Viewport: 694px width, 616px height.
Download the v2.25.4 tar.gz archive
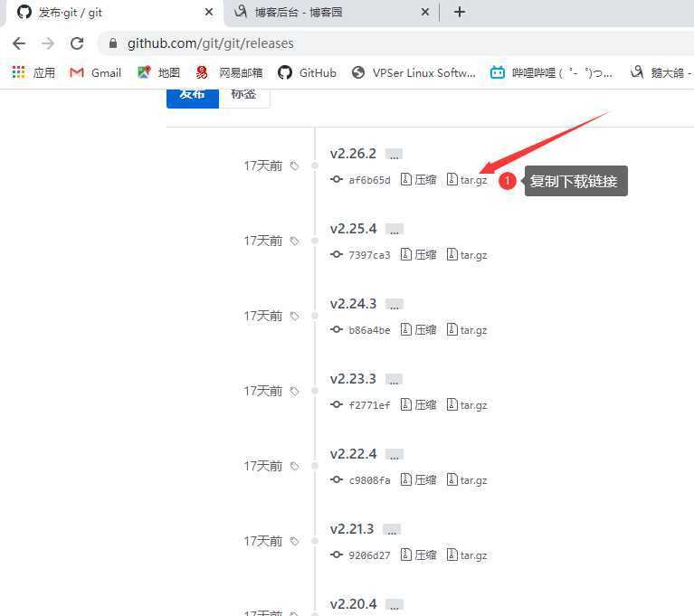pyautogui.click(x=467, y=255)
